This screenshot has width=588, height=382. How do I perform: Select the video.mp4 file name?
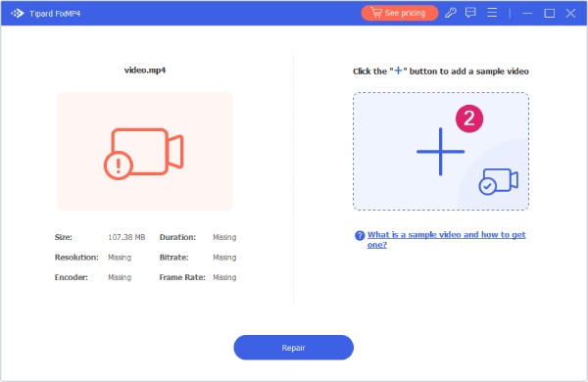(x=145, y=71)
